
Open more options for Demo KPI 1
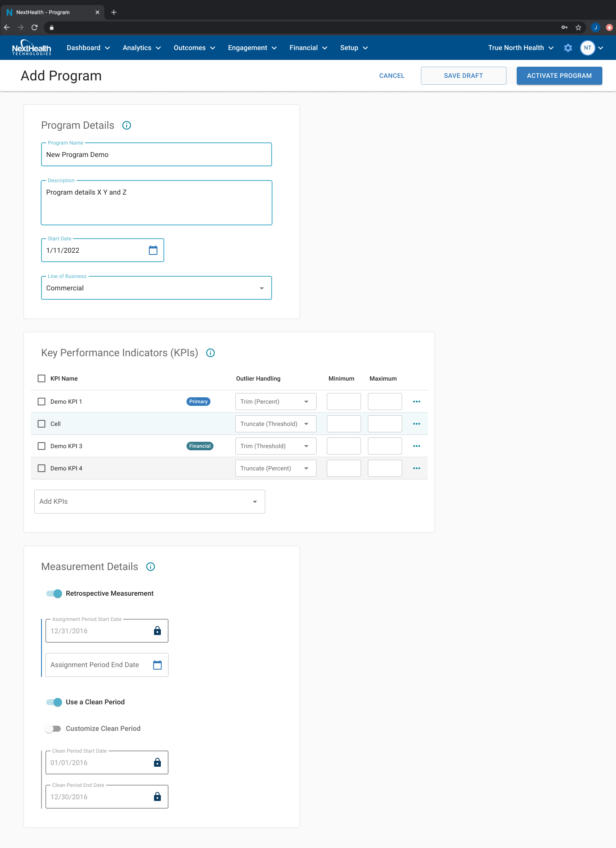coord(417,402)
